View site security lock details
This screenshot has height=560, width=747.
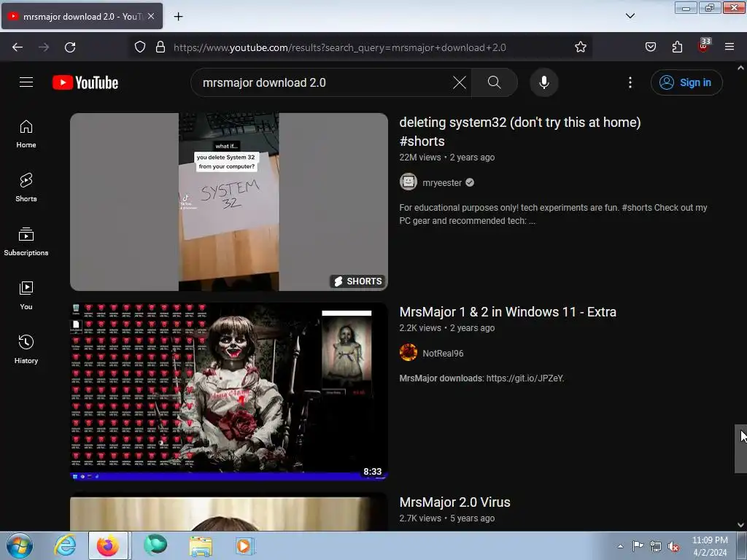pyautogui.click(x=160, y=47)
